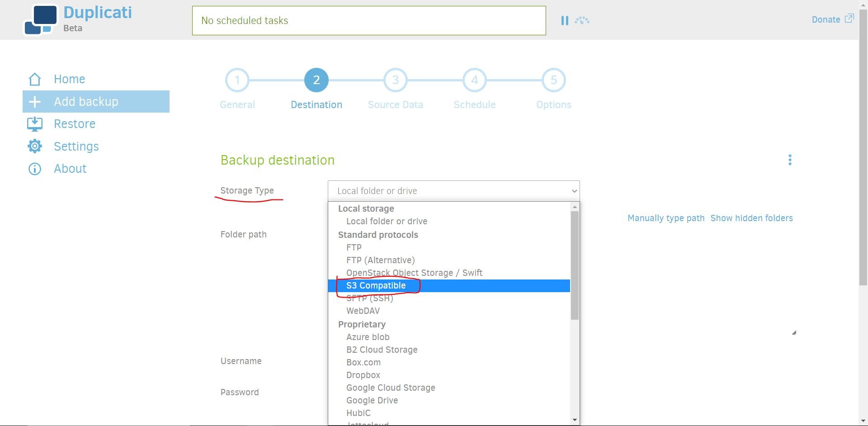The image size is (868, 426).
Task: Select S3 Compatible storage type
Action: pyautogui.click(x=449, y=285)
